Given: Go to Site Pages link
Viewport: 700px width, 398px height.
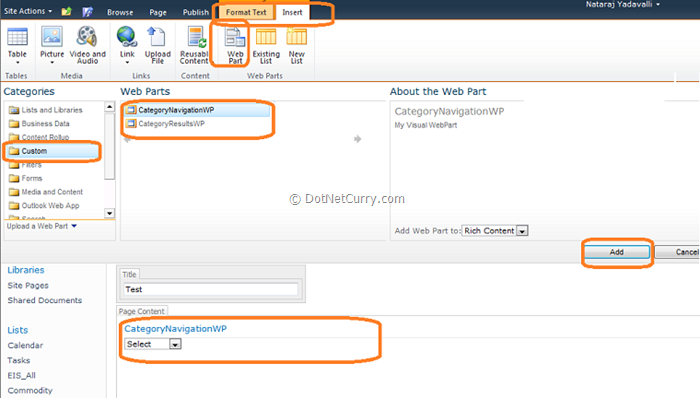Looking at the screenshot, I should tap(28, 285).
